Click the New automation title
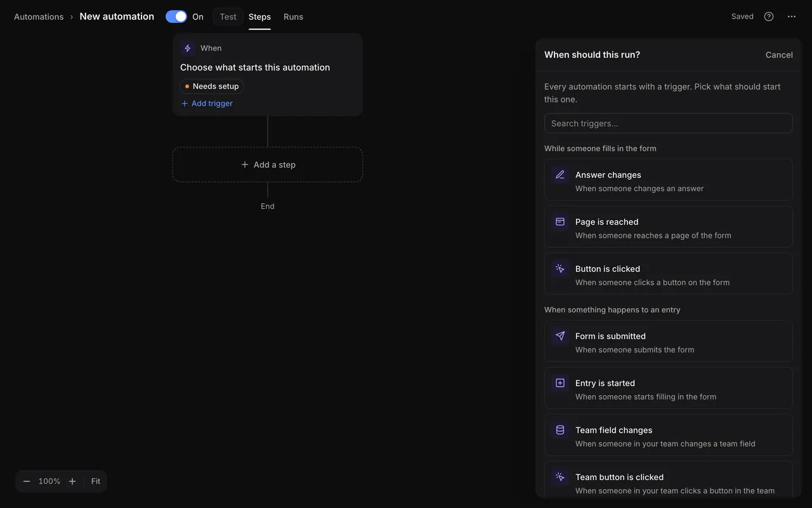 (x=117, y=17)
